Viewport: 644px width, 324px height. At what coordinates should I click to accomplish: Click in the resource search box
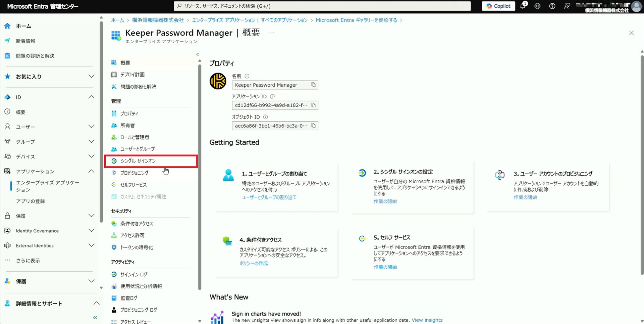point(322,6)
